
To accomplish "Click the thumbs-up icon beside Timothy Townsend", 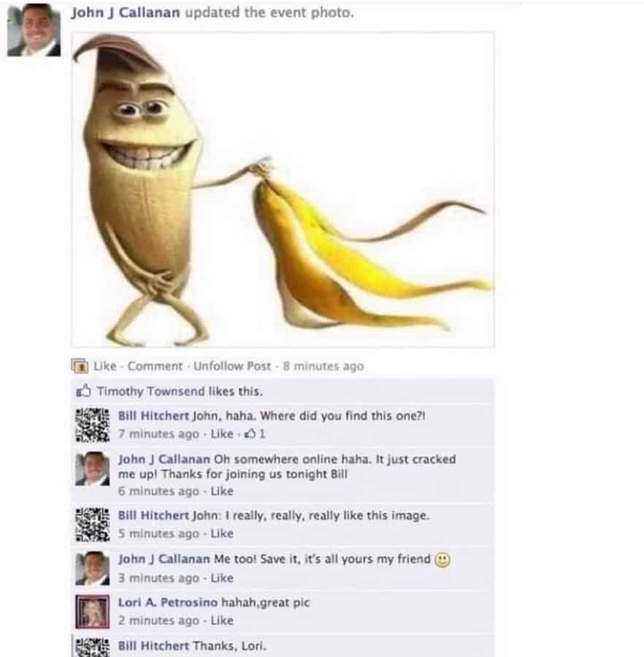I will point(83,391).
